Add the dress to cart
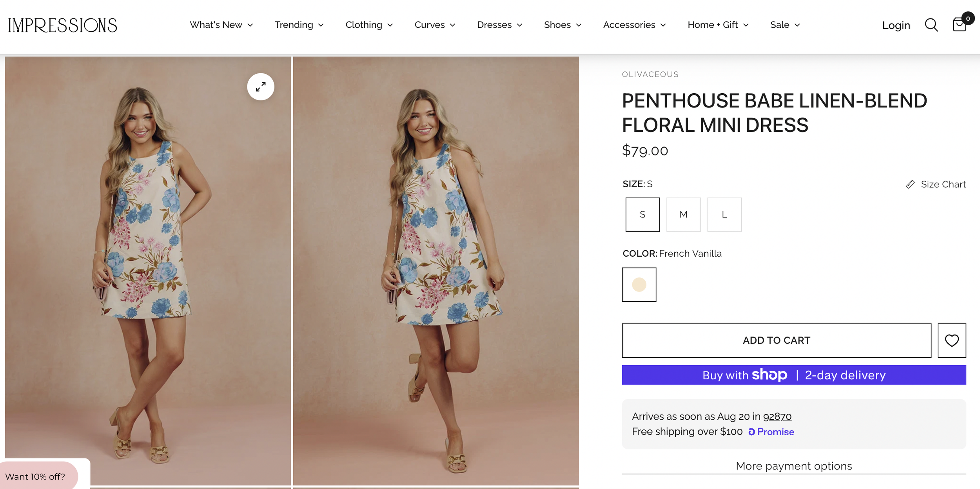This screenshot has height=489, width=980. 777,340
